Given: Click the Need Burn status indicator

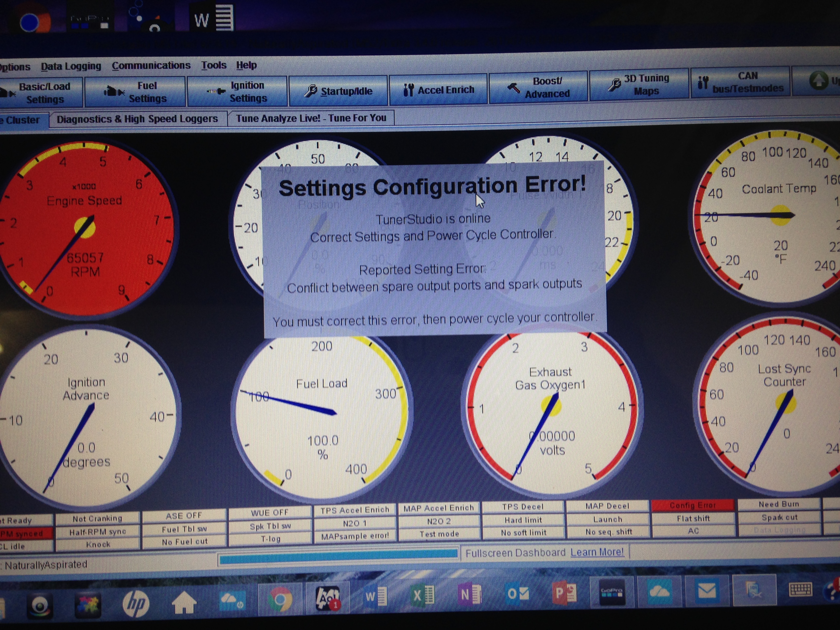Looking at the screenshot, I should click(x=778, y=504).
